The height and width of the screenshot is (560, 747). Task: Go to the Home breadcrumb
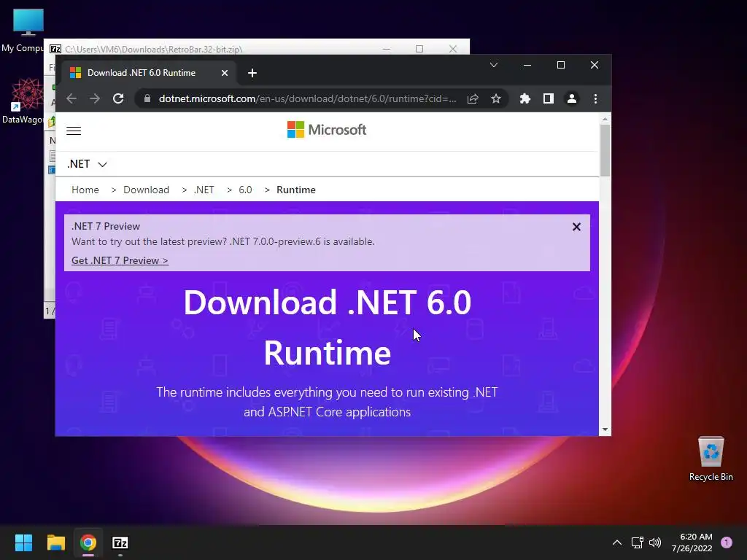(x=85, y=190)
